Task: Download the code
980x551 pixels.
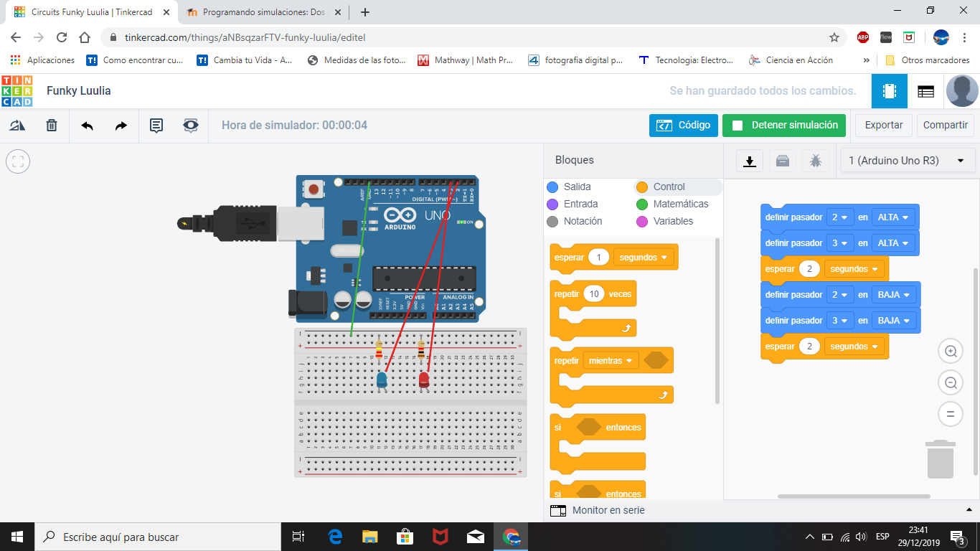Action: point(750,161)
